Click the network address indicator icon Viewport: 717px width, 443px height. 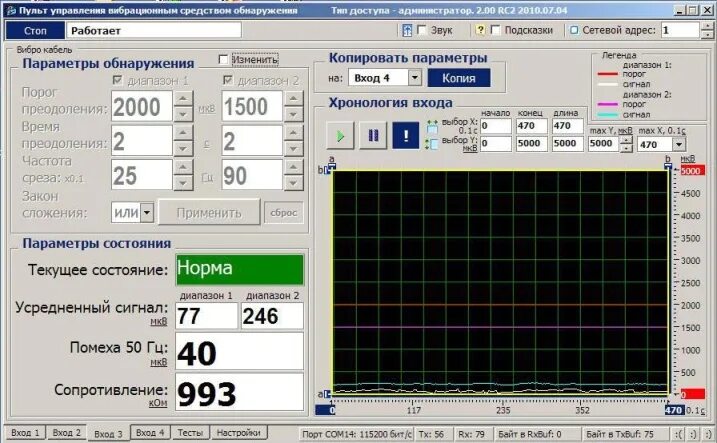coord(574,30)
